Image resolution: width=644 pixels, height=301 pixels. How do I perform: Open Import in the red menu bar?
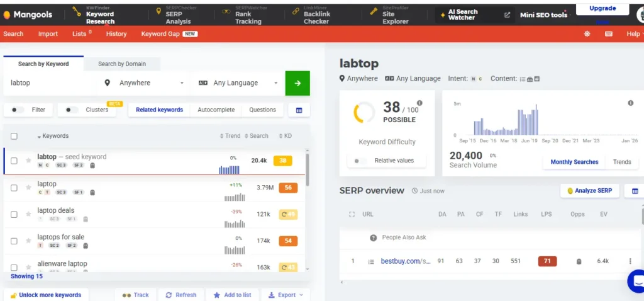pyautogui.click(x=48, y=34)
